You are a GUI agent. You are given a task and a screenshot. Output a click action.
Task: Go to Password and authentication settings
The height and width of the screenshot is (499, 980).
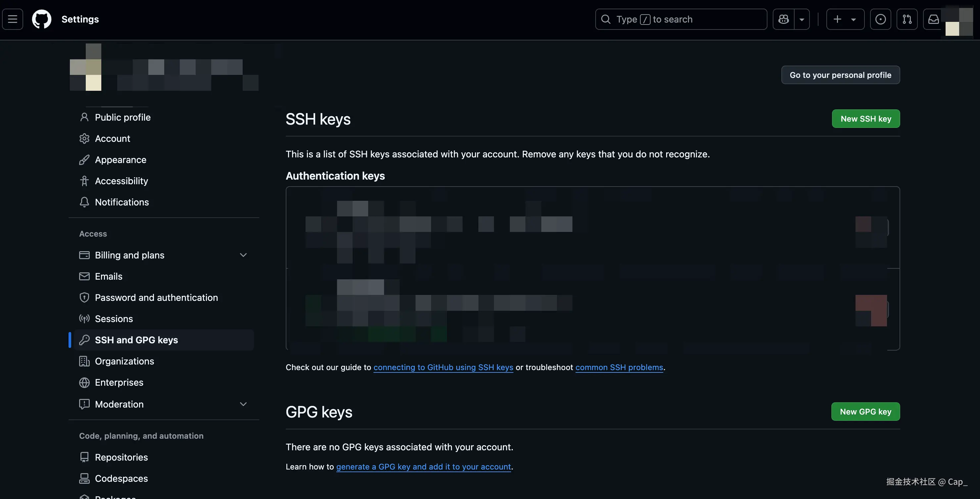(156, 298)
